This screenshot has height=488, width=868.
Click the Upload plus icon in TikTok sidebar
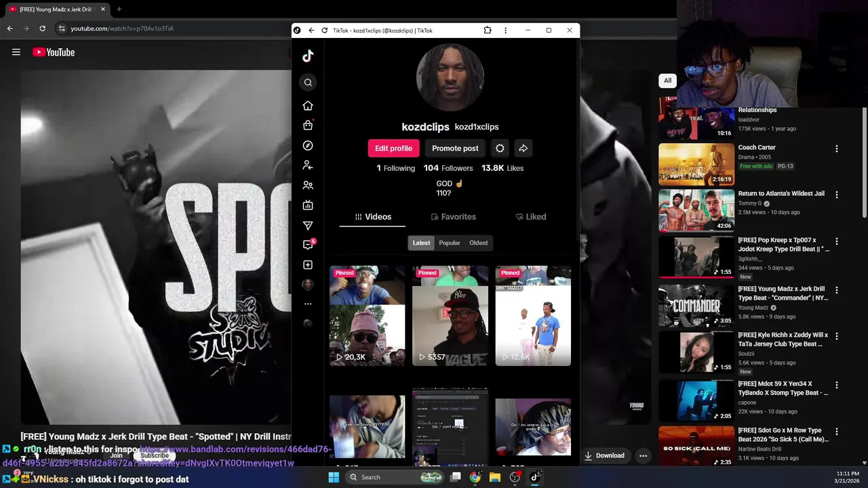click(x=308, y=265)
